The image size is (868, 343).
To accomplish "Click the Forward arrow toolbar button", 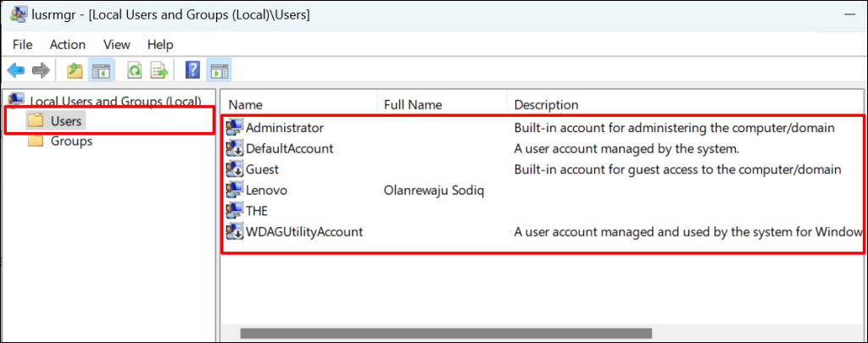I will click(40, 70).
